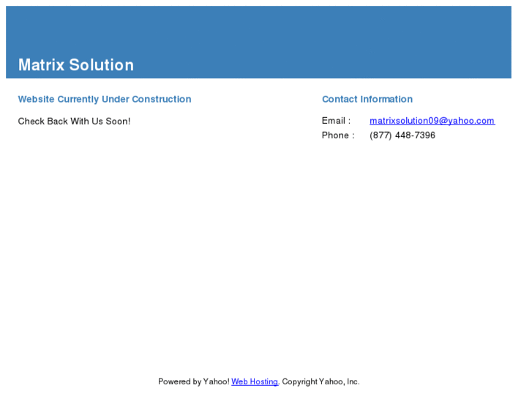Screen dimensions: 532x399
Task: Click the phone number (877) 448-7396
Action: pos(402,135)
